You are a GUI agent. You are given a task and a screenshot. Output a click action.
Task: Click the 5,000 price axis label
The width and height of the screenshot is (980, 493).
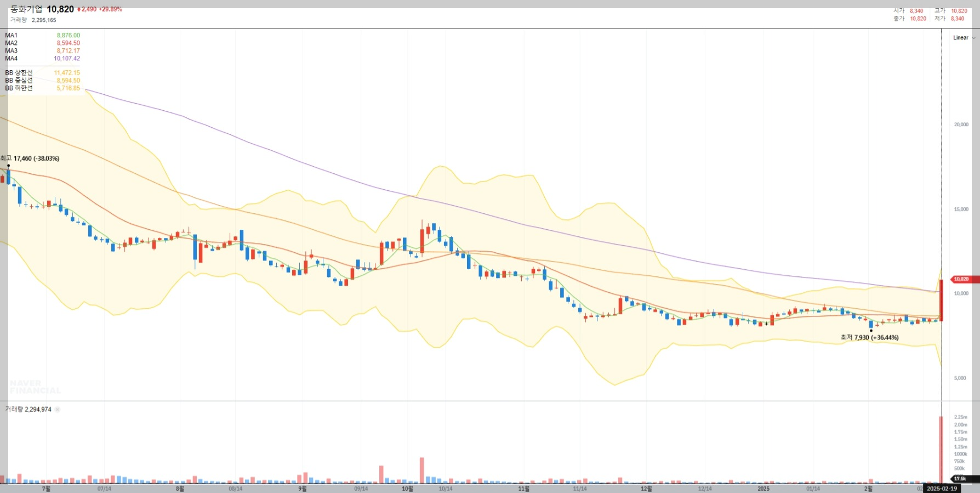960,378
